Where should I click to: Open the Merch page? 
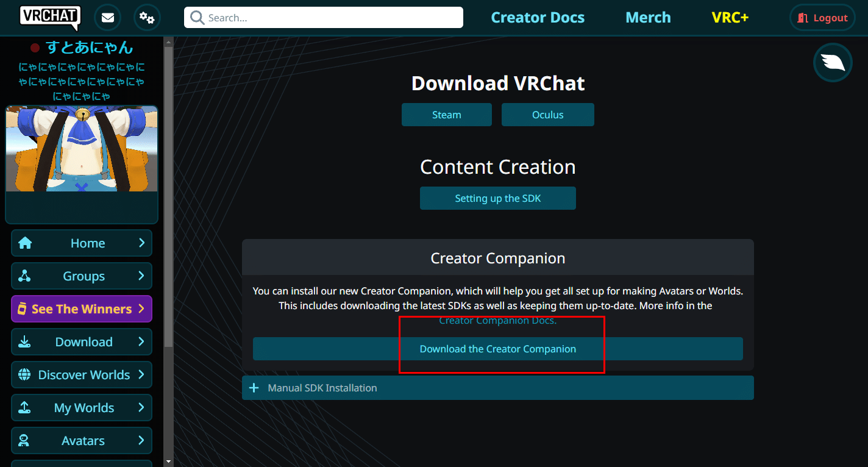648,18
